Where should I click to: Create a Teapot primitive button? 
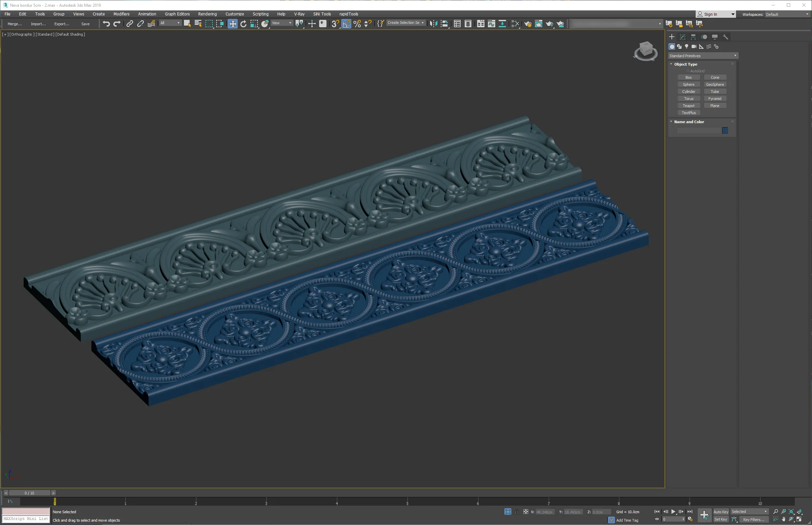tap(688, 106)
